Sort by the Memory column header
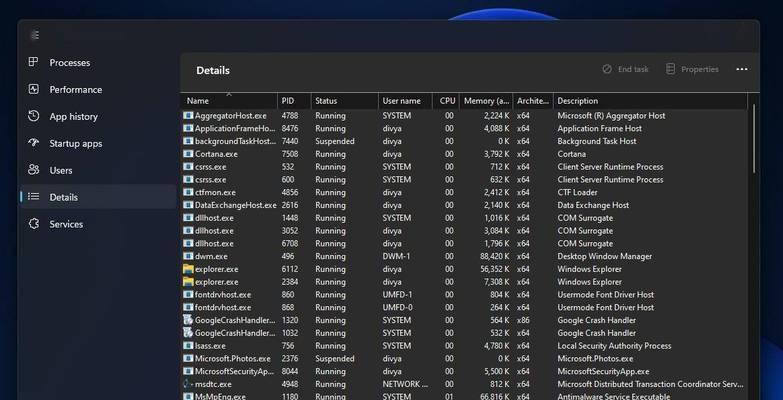783x400 pixels. 486,101
